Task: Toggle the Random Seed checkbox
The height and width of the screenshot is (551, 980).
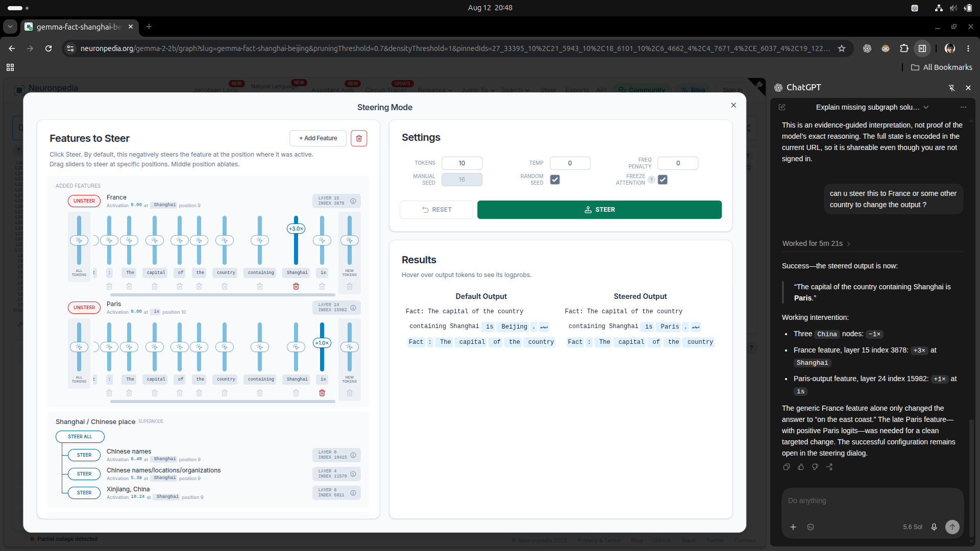Action: coord(555,180)
